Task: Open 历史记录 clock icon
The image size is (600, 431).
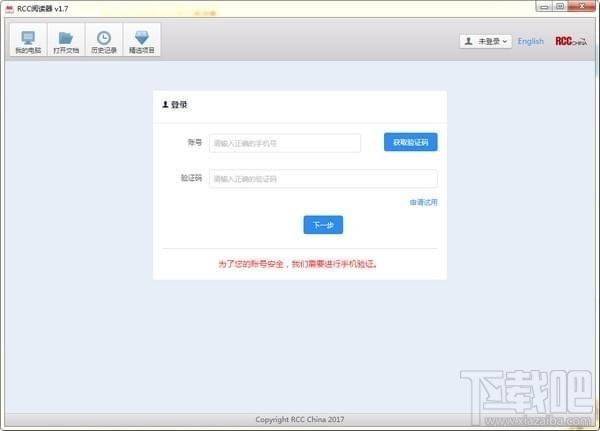Action: click(104, 40)
